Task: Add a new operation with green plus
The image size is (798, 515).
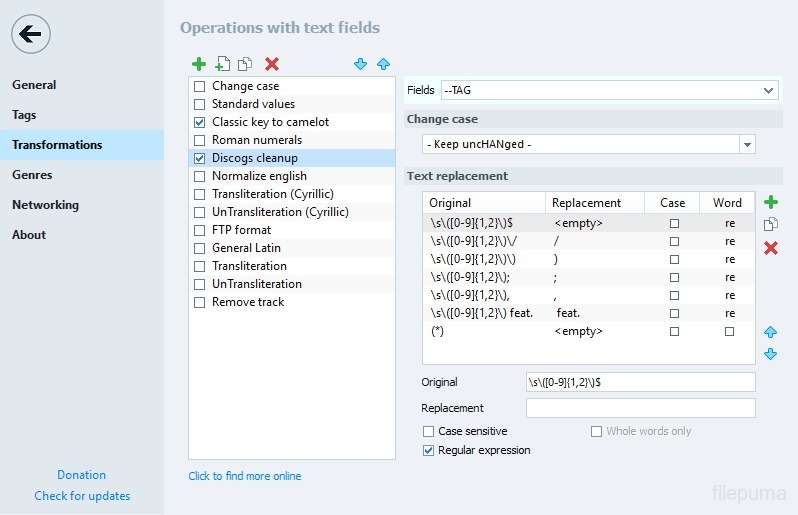Action: click(x=199, y=64)
